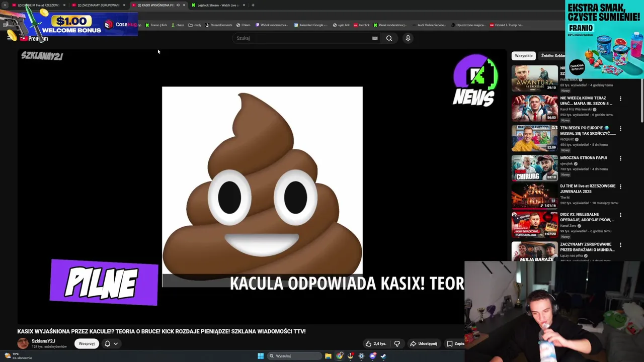Open Discord from the taskbar
The height and width of the screenshot is (362, 644).
pyautogui.click(x=373, y=356)
